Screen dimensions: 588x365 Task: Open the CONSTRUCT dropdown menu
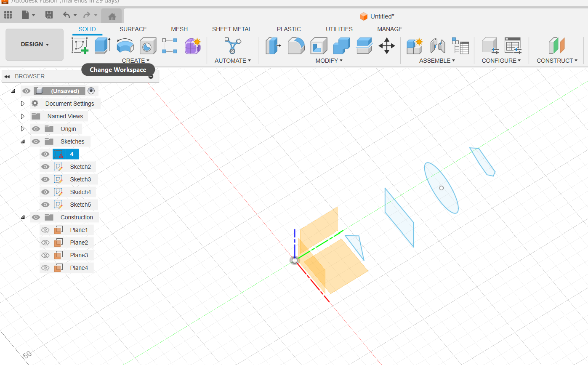click(x=557, y=61)
